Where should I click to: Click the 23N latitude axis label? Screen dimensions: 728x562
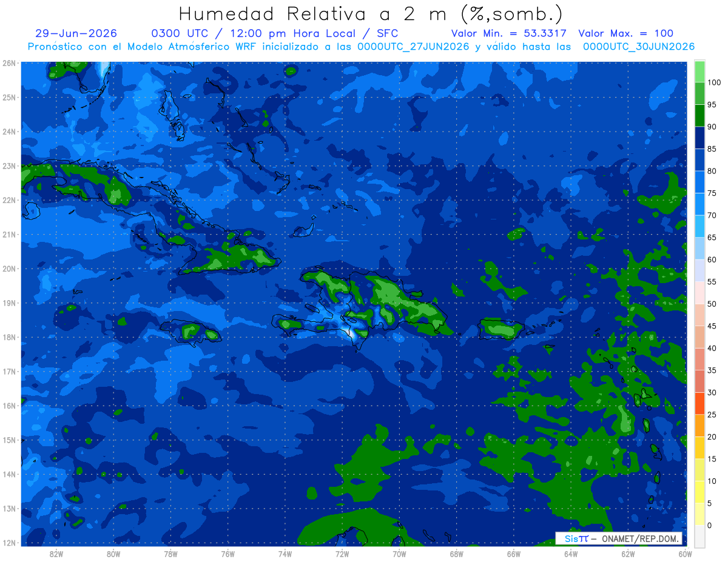(x=9, y=166)
